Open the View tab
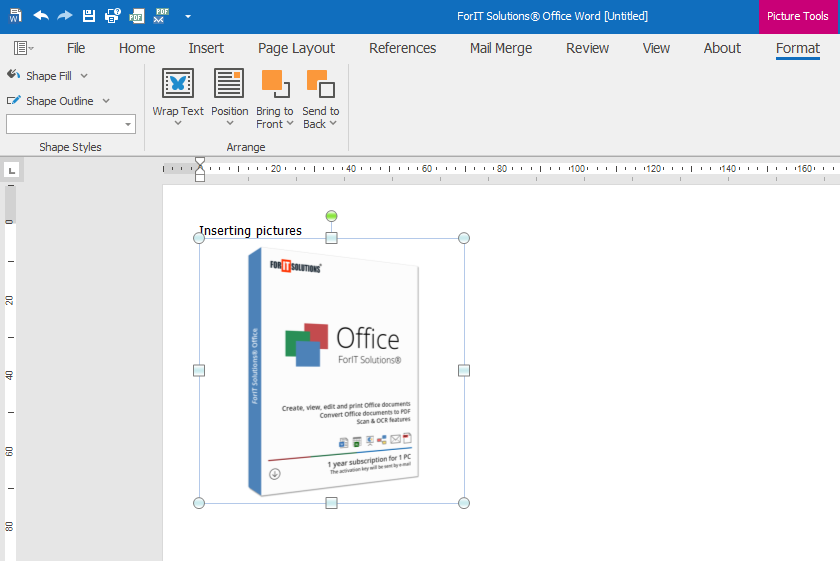This screenshot has height=561, width=840. (x=656, y=48)
